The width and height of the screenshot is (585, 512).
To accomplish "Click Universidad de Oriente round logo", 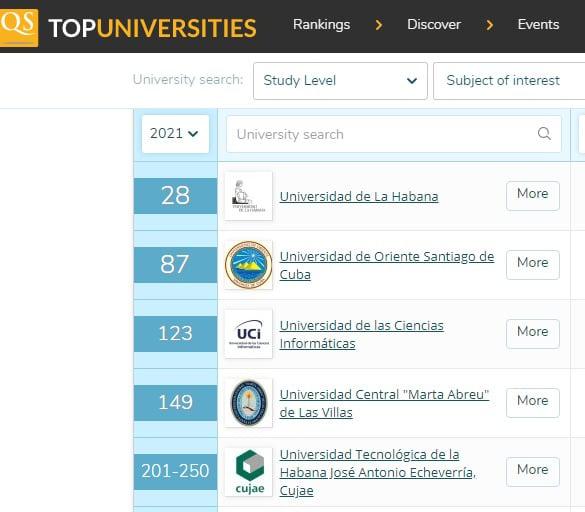I will (x=248, y=265).
